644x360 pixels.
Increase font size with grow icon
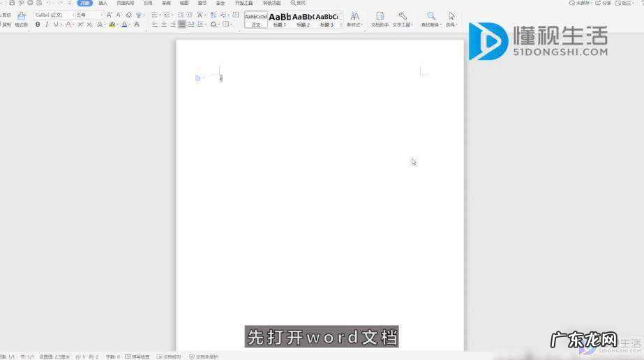110,15
